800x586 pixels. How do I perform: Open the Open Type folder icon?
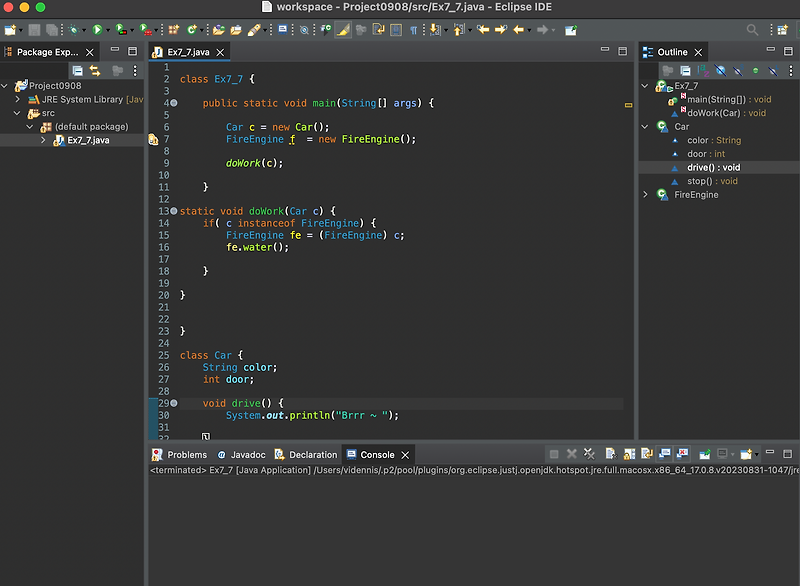(x=218, y=30)
